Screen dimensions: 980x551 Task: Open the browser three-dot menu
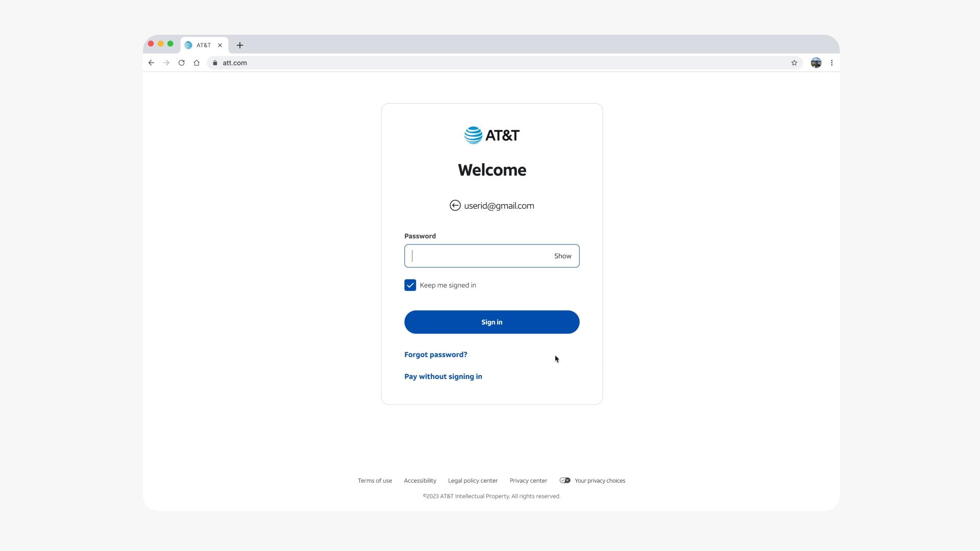(x=832, y=63)
